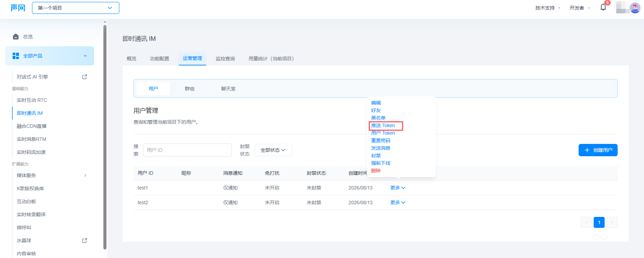
Task: Switch to the 群组 tab
Action: click(190, 89)
